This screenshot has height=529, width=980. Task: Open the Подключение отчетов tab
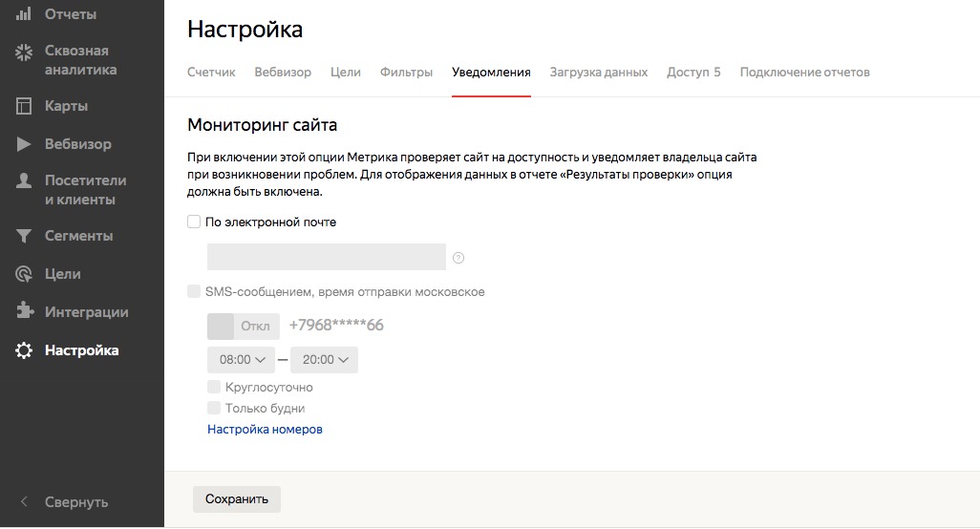[805, 72]
